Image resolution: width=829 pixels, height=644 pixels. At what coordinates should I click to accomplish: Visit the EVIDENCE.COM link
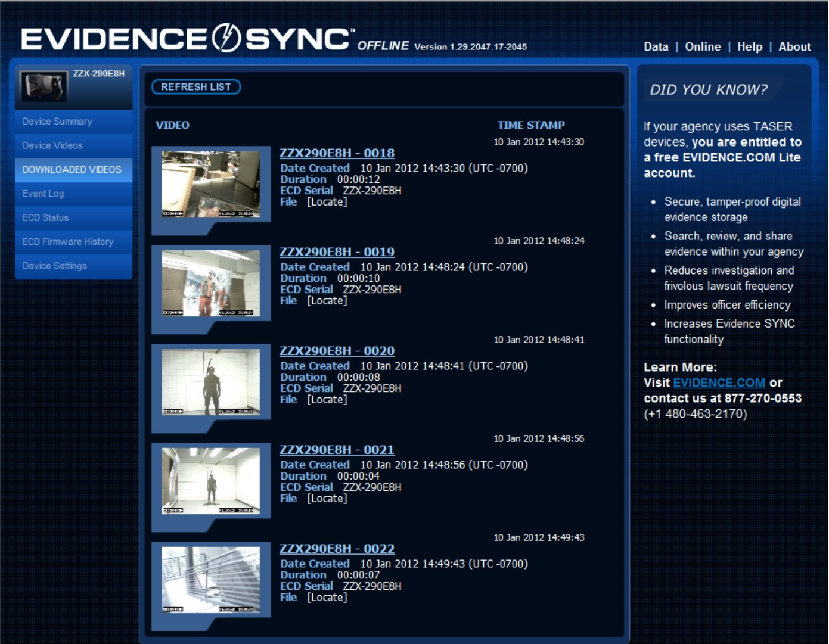pos(719,383)
